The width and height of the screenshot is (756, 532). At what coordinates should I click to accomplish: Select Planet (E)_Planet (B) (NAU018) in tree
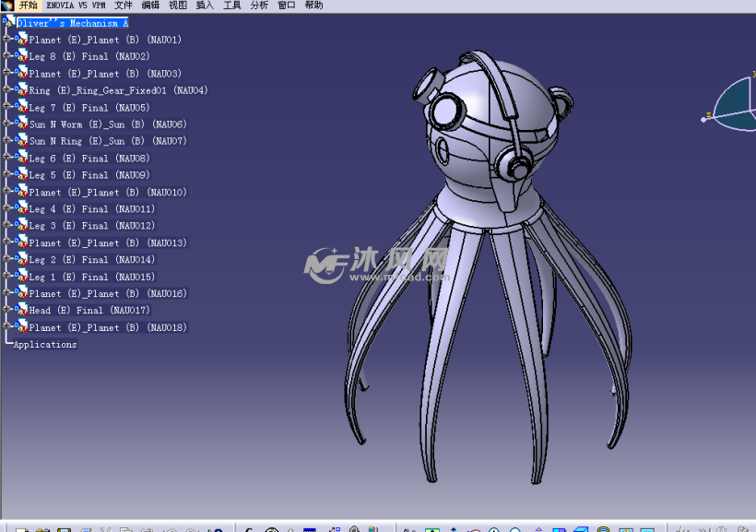point(107,327)
